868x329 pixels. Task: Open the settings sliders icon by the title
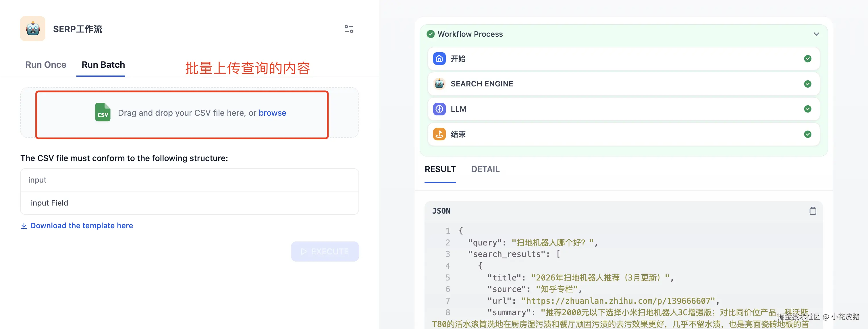tap(349, 29)
